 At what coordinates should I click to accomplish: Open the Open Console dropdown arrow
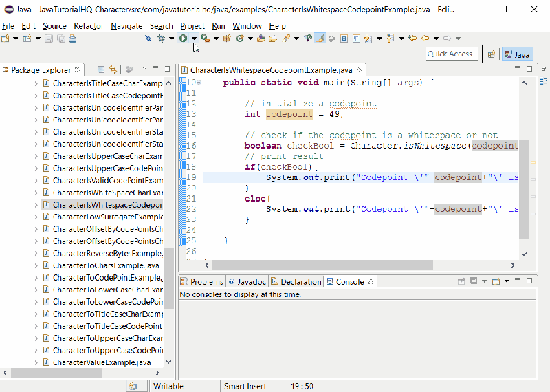coord(507,281)
